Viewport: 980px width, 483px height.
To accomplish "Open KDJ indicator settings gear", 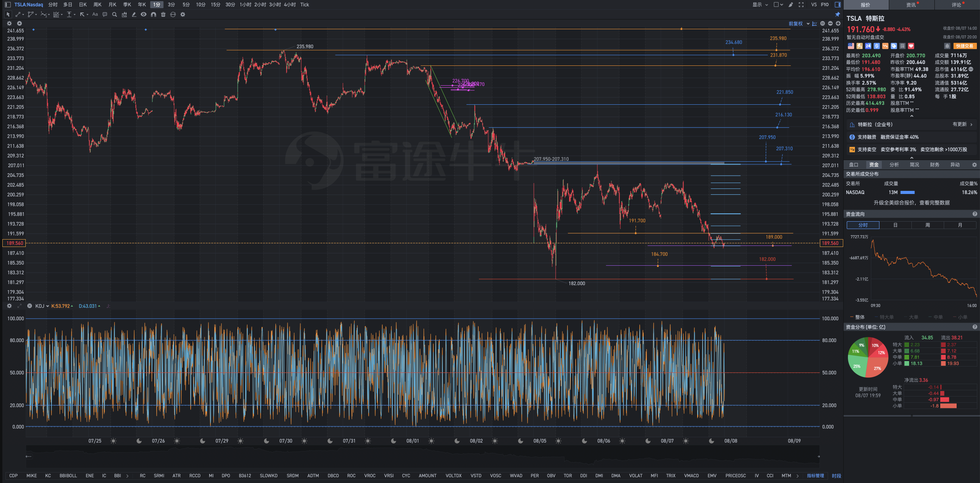I will click(9, 306).
